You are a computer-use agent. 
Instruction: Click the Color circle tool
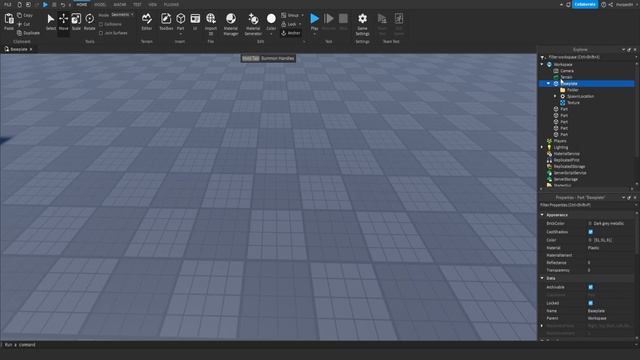pyautogui.click(x=271, y=19)
